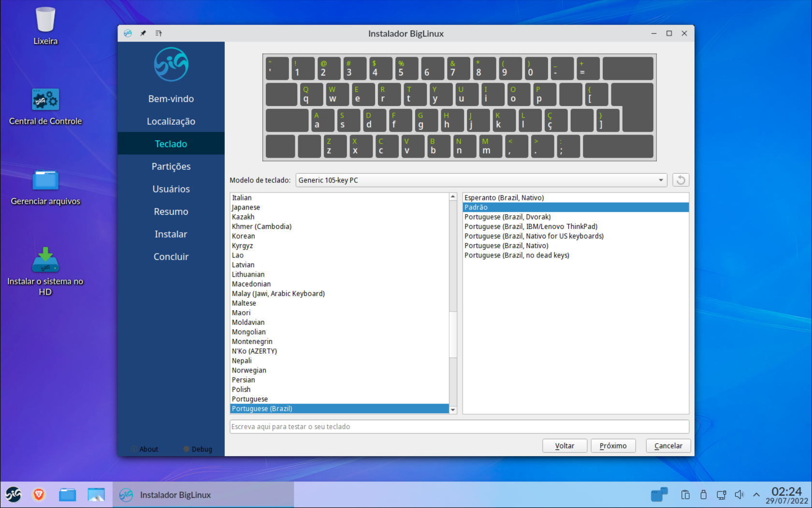
Task: Open clipboard icon in system tray
Action: coord(685,494)
